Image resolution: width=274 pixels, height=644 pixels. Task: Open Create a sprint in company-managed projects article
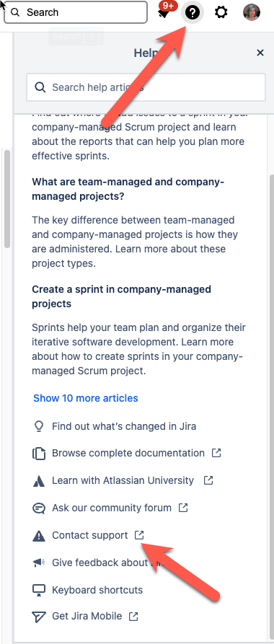122,296
